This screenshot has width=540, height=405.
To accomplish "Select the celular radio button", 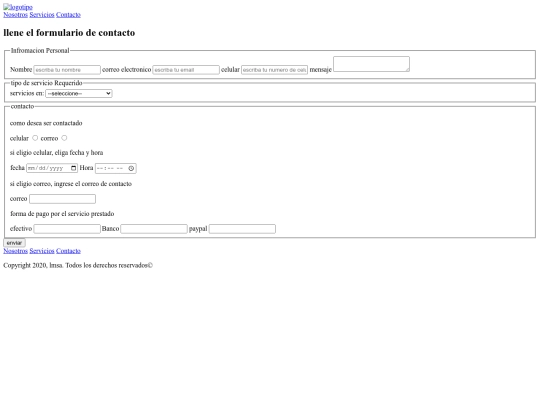I will [x=35, y=138].
